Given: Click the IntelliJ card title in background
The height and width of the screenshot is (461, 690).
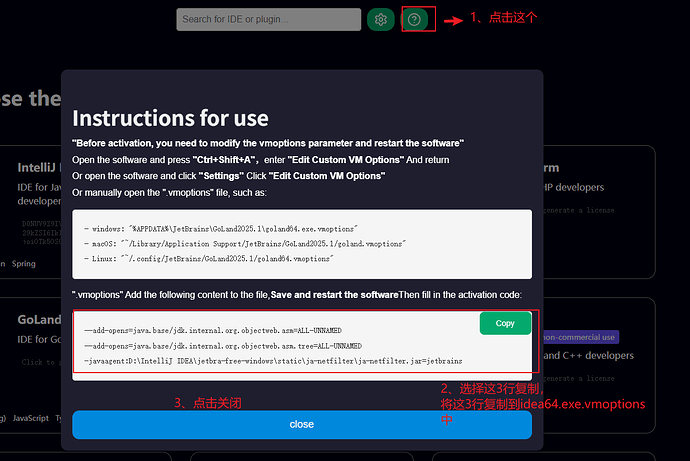Looking at the screenshot, I should coord(39,168).
